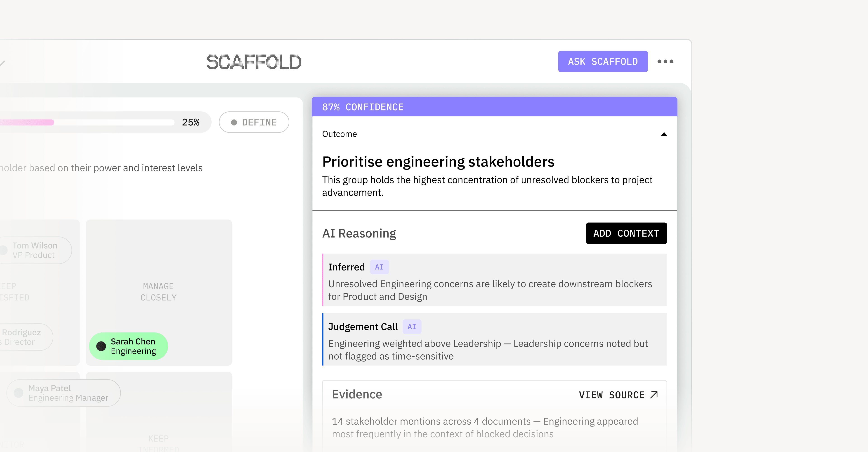Click the View Source arrow icon
868x452 pixels.
[654, 395]
